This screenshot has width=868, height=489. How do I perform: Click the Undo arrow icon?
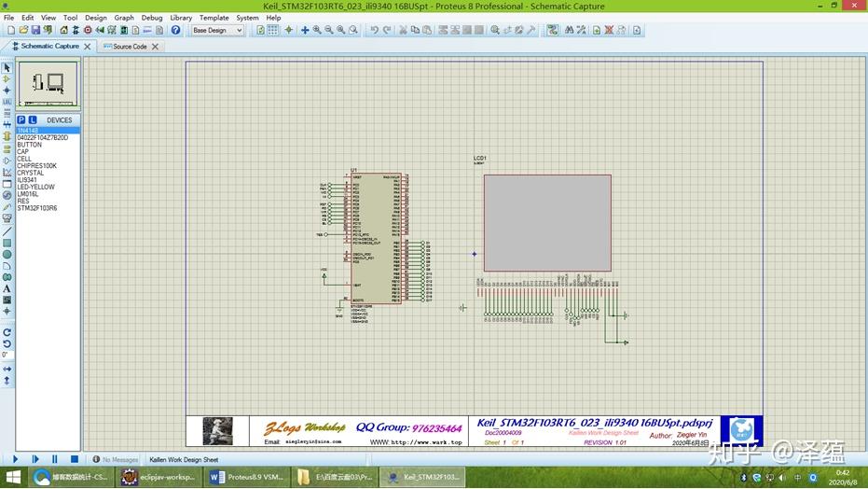click(x=374, y=30)
